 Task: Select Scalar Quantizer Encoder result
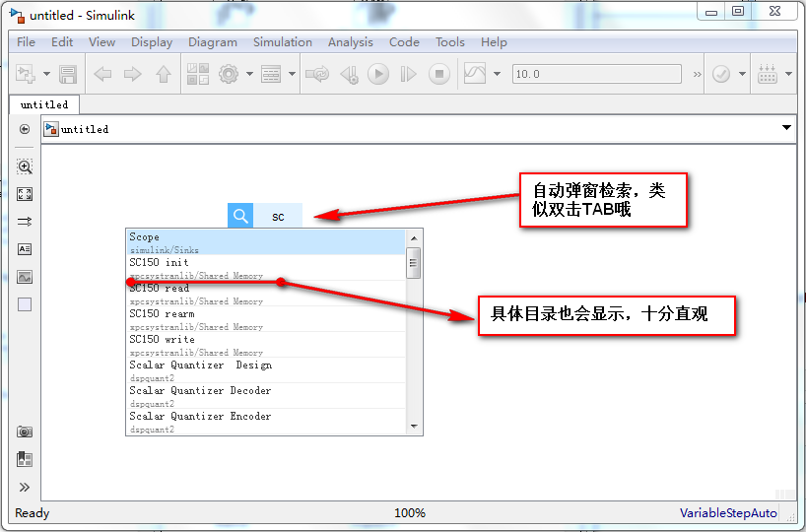pyautogui.click(x=266, y=422)
